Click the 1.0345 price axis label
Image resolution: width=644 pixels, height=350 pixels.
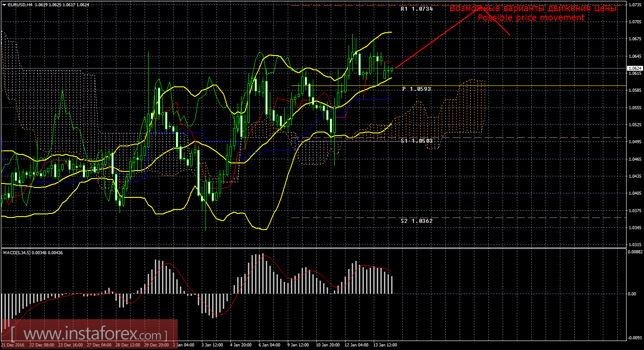tap(635, 227)
